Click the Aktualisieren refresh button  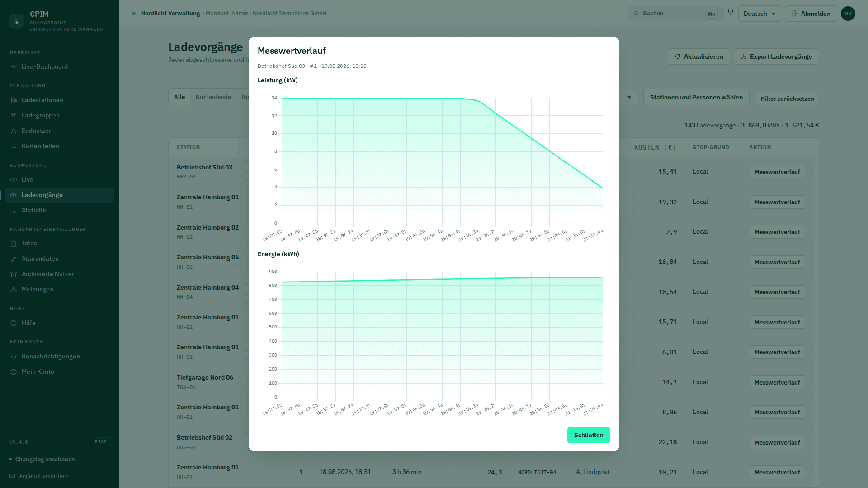pos(699,56)
